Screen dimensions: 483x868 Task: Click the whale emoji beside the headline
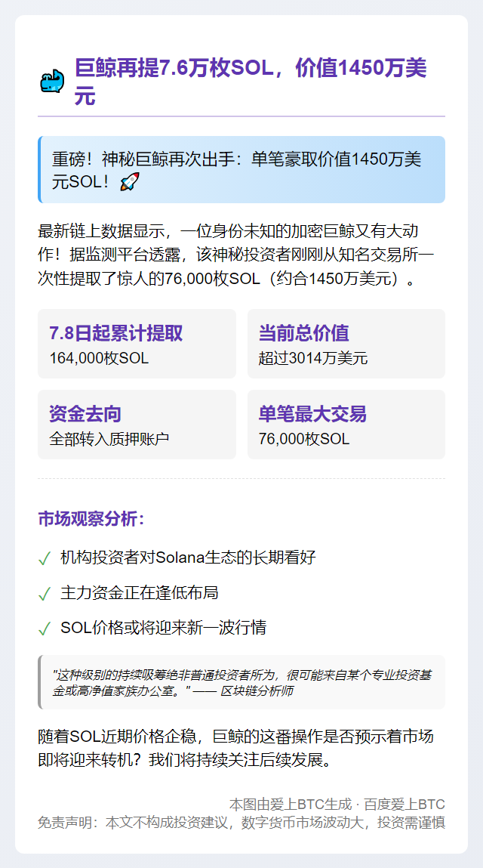pyautogui.click(x=52, y=81)
